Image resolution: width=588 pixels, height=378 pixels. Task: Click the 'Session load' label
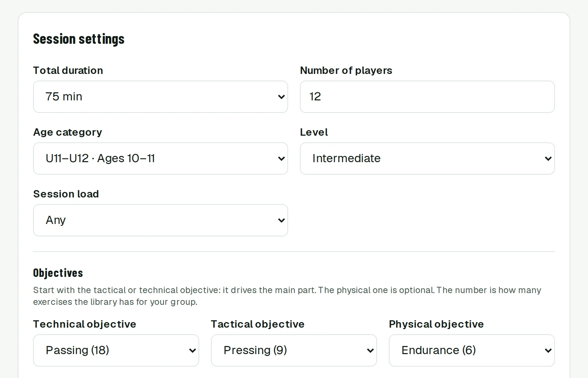(66, 194)
